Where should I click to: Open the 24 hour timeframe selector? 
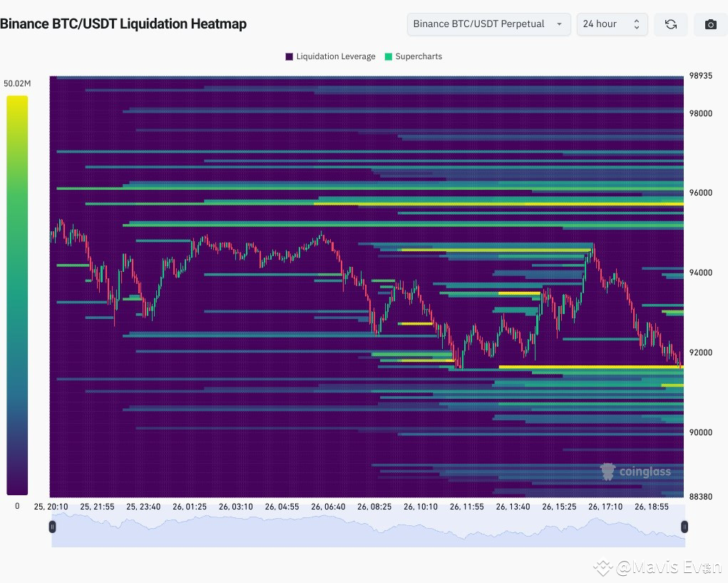coord(612,24)
